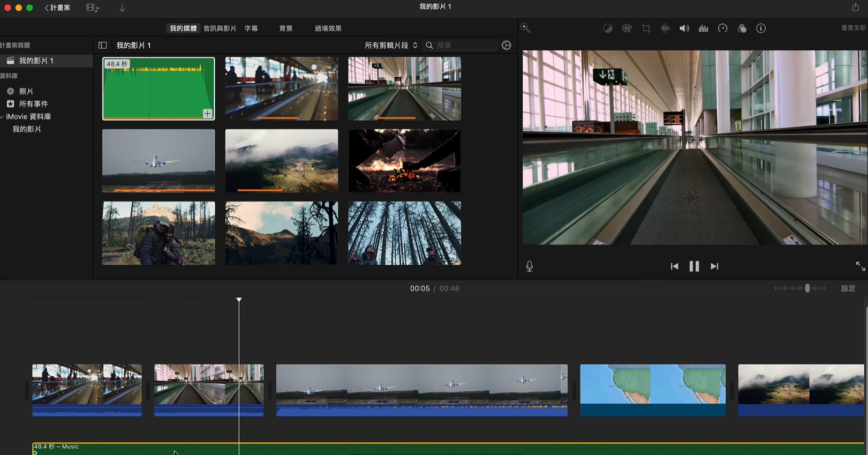
Task: Open the color correction palette tool
Action: 627,28
